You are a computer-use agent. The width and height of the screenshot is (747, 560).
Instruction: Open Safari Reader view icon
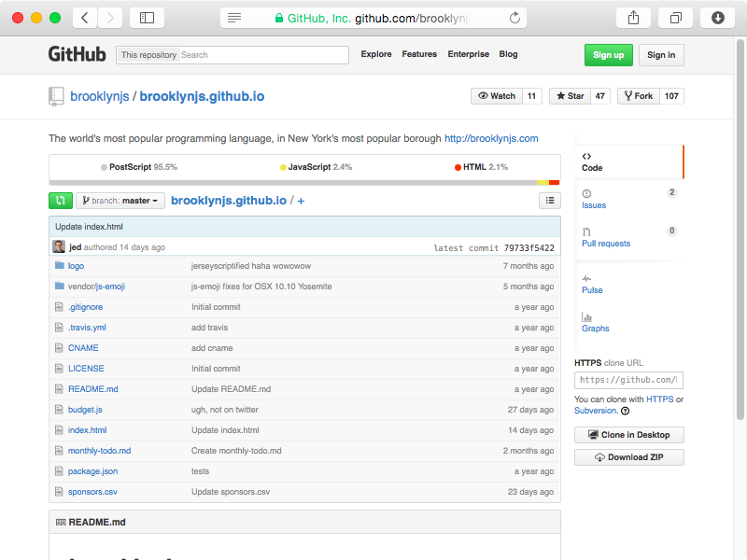click(234, 18)
